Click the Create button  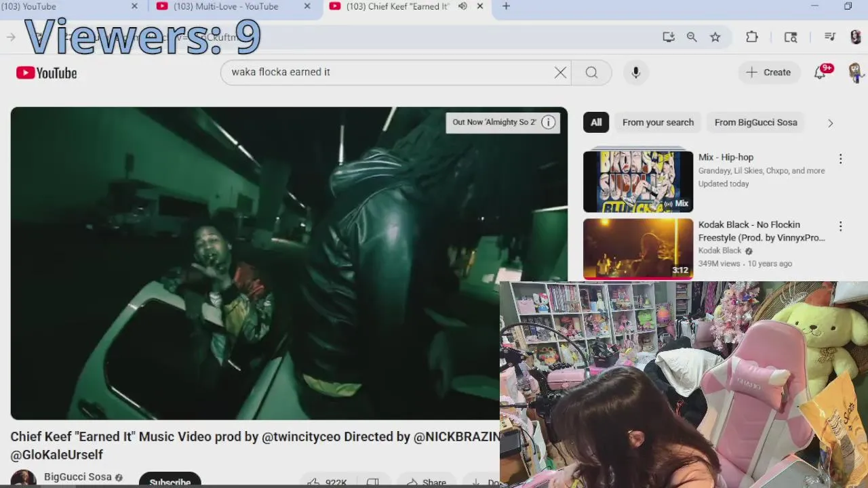[768, 73]
